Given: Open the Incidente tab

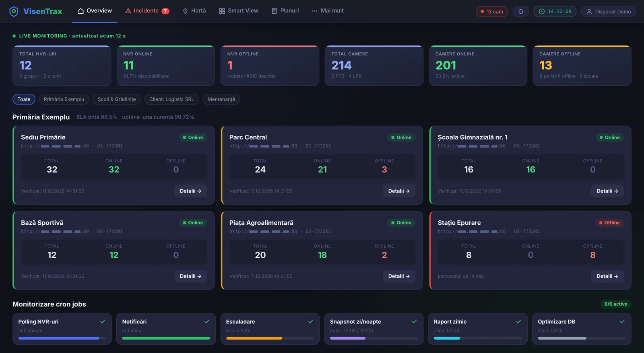Looking at the screenshot, I should coord(147,11).
